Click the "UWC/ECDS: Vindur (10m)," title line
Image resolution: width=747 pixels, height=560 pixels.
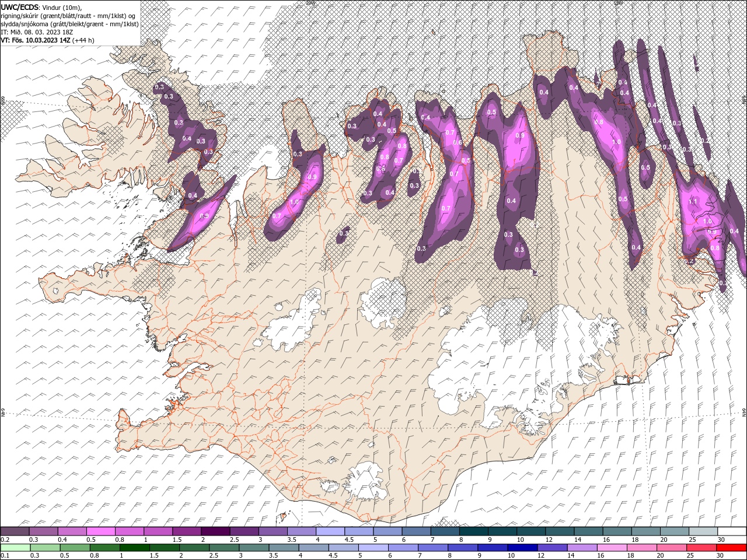coord(41,7)
